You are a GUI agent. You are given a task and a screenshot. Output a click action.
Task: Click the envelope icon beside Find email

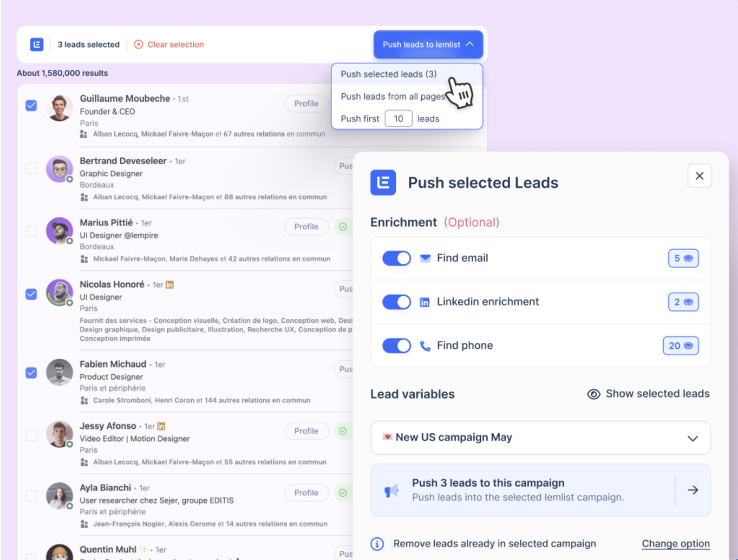pos(425,258)
